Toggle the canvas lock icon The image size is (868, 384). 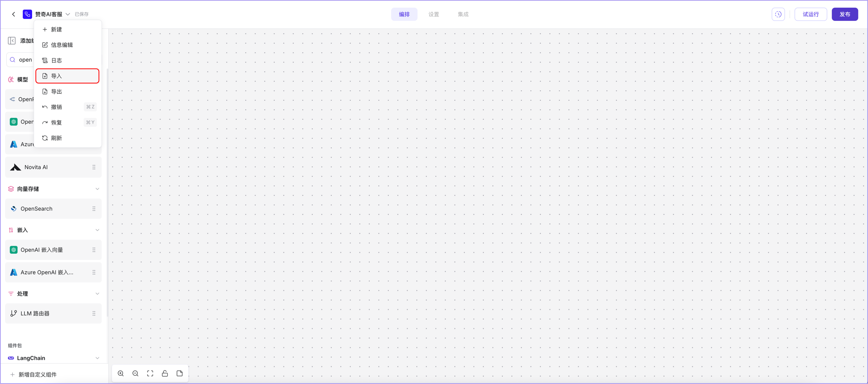[165, 374]
